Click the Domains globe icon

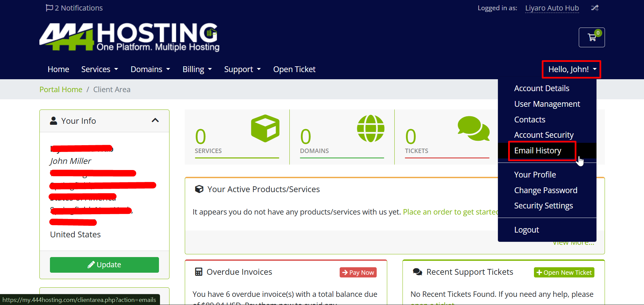[x=371, y=129]
